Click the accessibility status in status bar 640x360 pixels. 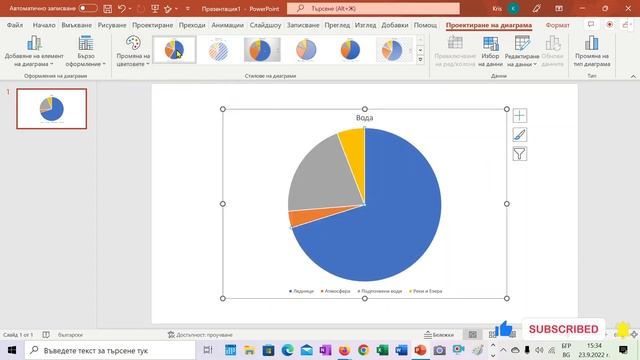pyautogui.click(x=200, y=335)
